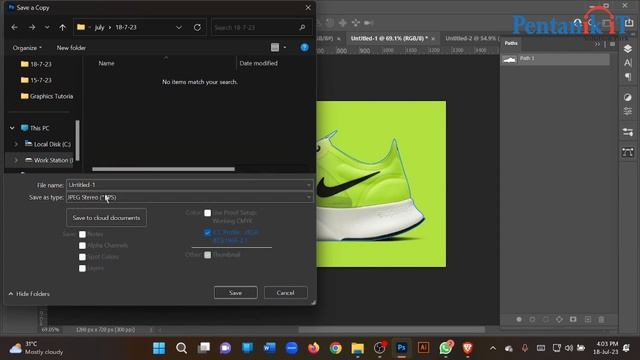640x360 pixels.
Task: Open the Brush Settings panel icon
Action: tap(628, 132)
